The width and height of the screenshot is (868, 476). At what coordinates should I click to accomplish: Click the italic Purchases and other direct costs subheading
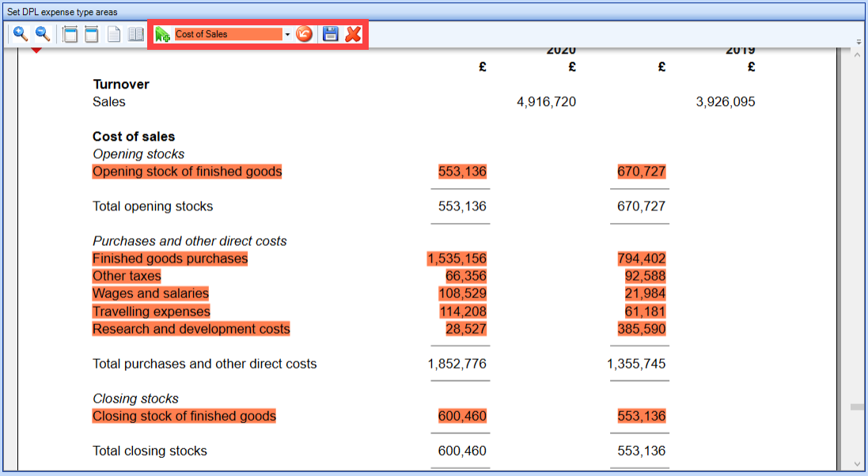click(x=189, y=241)
